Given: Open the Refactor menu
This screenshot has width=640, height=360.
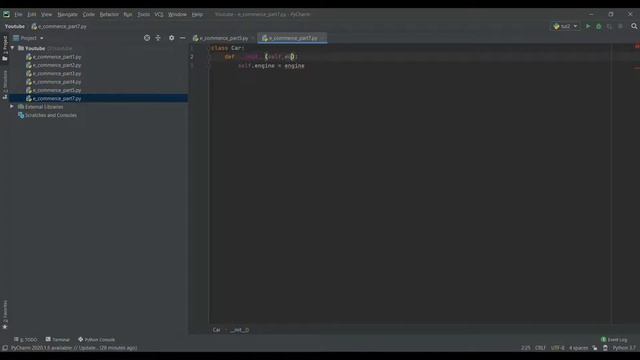Looking at the screenshot, I should coord(109,14).
